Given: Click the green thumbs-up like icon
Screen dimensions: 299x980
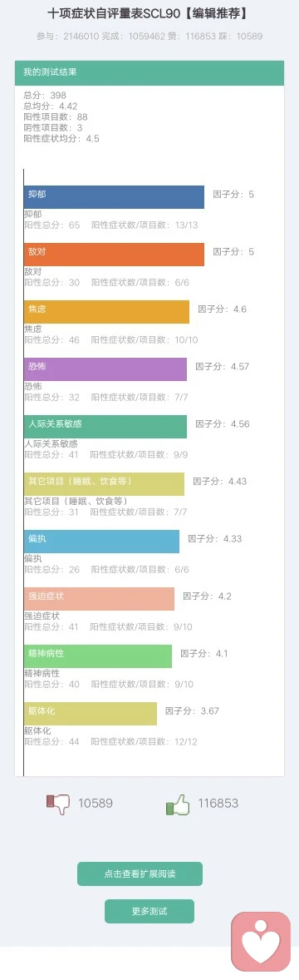Looking at the screenshot, I should pyautogui.click(x=178, y=804).
